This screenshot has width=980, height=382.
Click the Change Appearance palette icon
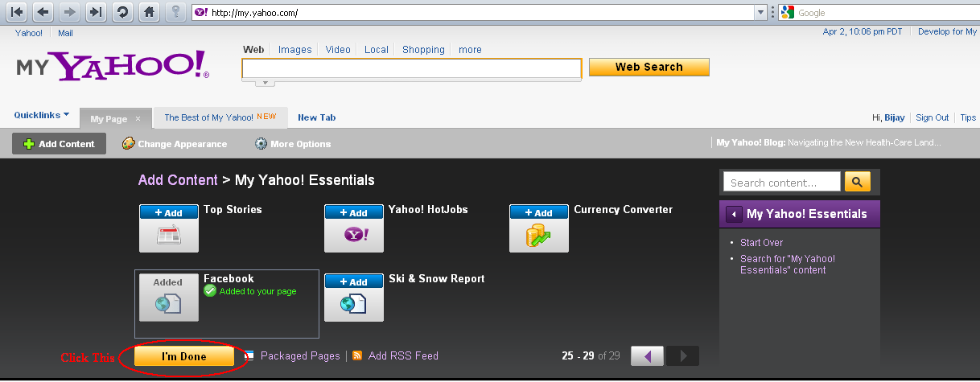pos(128,144)
